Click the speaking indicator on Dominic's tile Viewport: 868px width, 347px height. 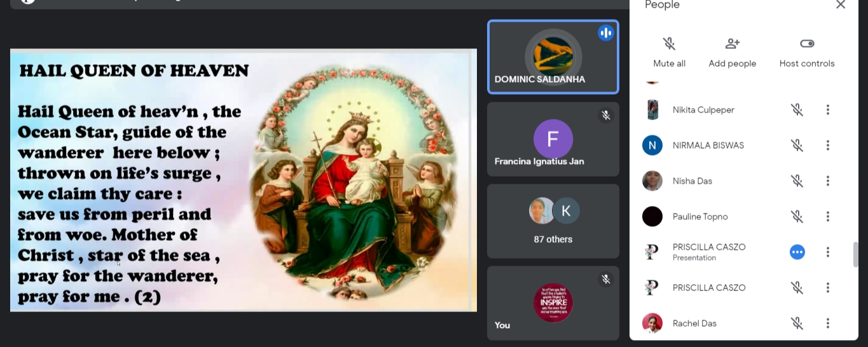(605, 33)
